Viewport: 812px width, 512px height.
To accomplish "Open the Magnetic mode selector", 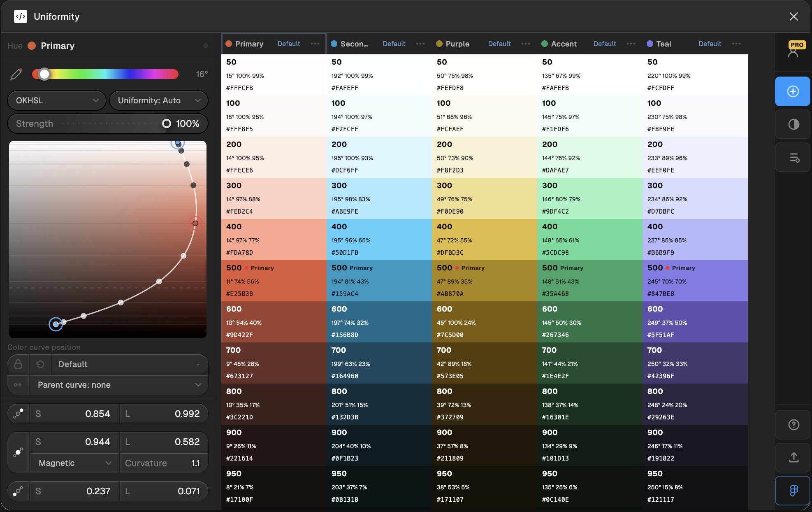I will (74, 463).
